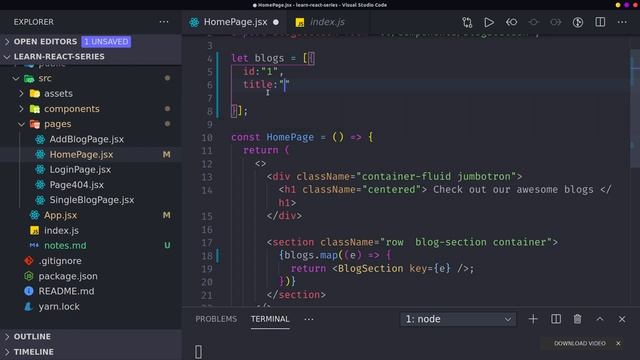Viewport: 640px width, 360px height.
Task: Click line number 13 in gutter
Action: tap(207, 177)
